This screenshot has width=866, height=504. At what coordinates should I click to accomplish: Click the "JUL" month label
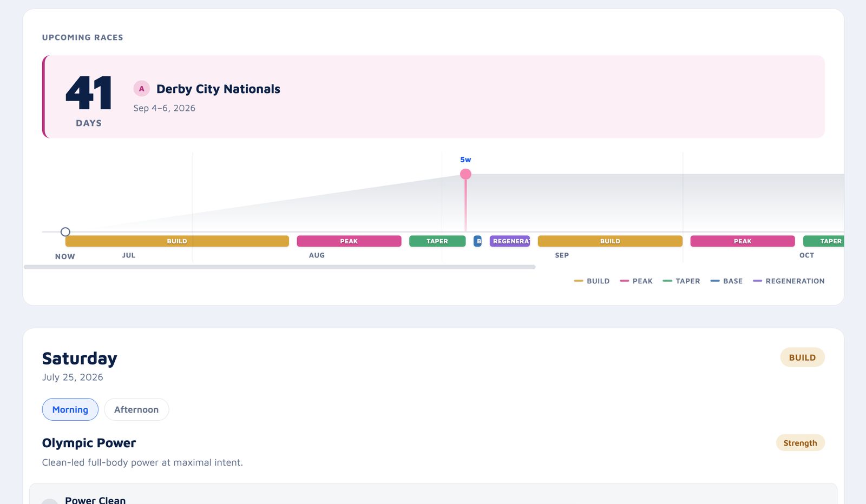click(x=129, y=255)
